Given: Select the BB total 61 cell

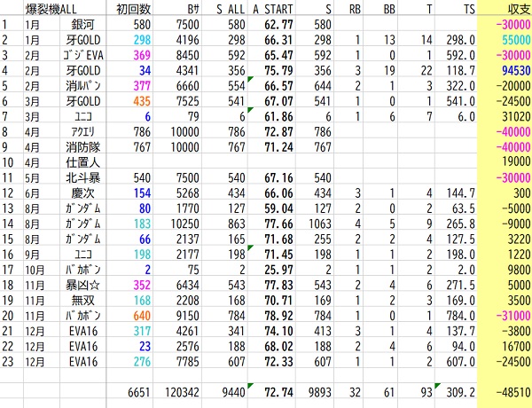Looking at the screenshot, I should tap(389, 392).
